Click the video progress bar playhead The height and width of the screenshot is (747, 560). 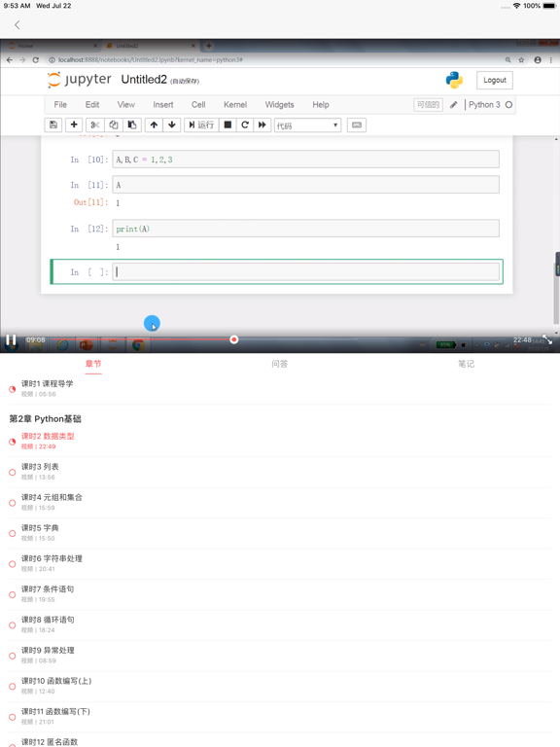coord(233,339)
